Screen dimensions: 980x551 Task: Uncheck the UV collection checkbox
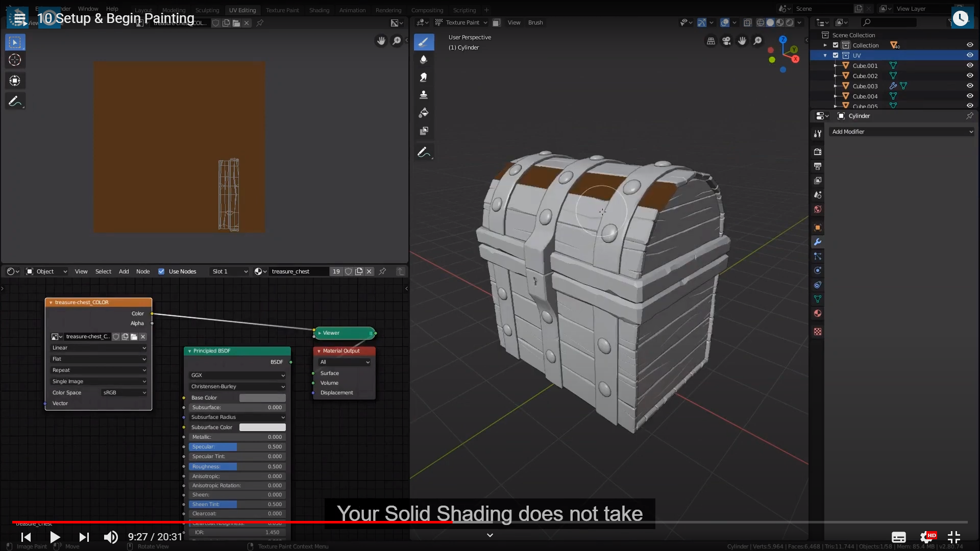[x=836, y=55]
